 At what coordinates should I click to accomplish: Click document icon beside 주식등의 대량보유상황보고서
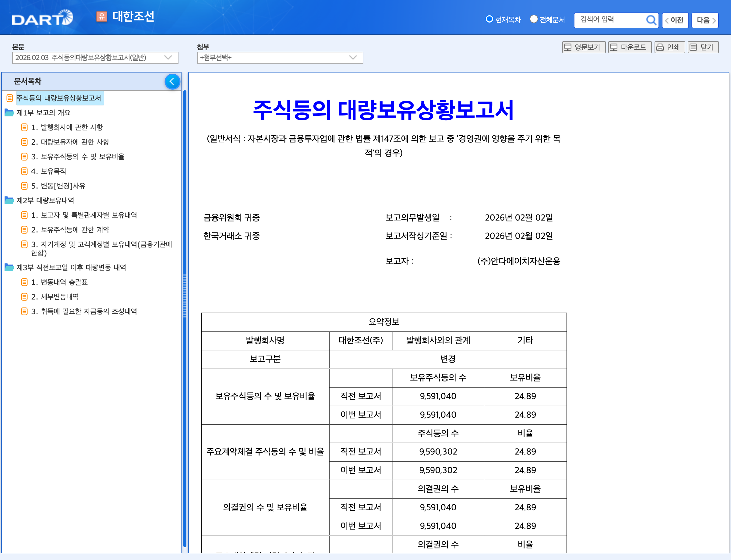point(10,98)
